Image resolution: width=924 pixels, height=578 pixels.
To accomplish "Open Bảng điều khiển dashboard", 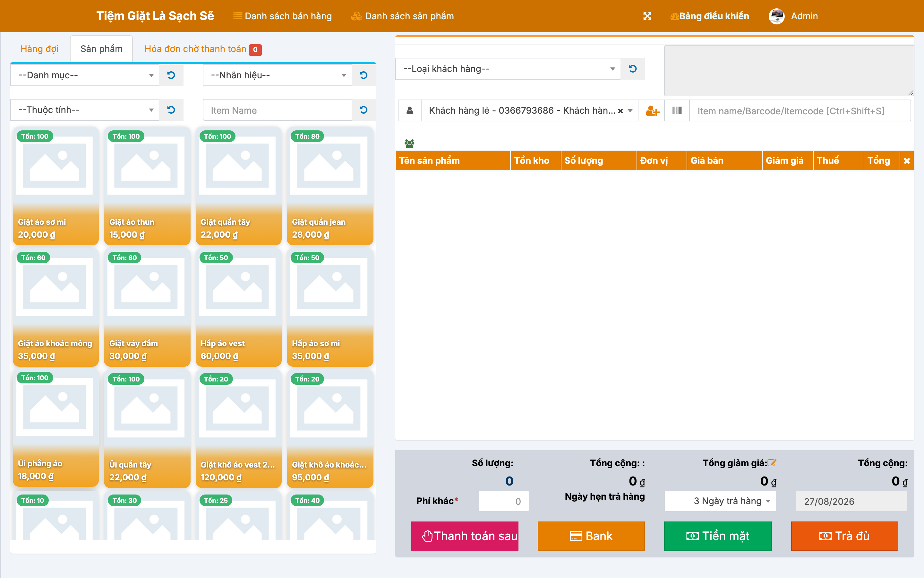I will [709, 16].
